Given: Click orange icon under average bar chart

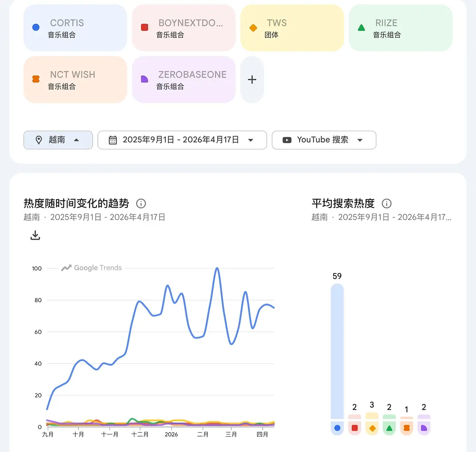Looking at the screenshot, I should coord(407,428).
